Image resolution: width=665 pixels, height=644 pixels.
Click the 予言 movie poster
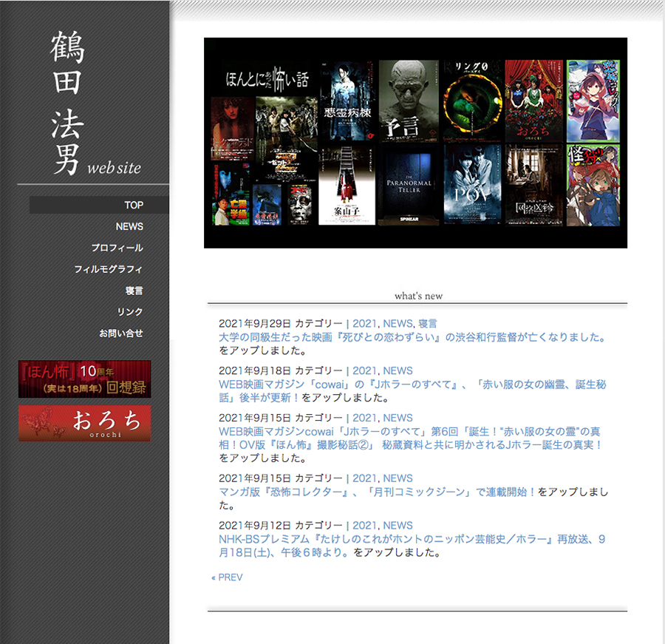[x=409, y=101]
